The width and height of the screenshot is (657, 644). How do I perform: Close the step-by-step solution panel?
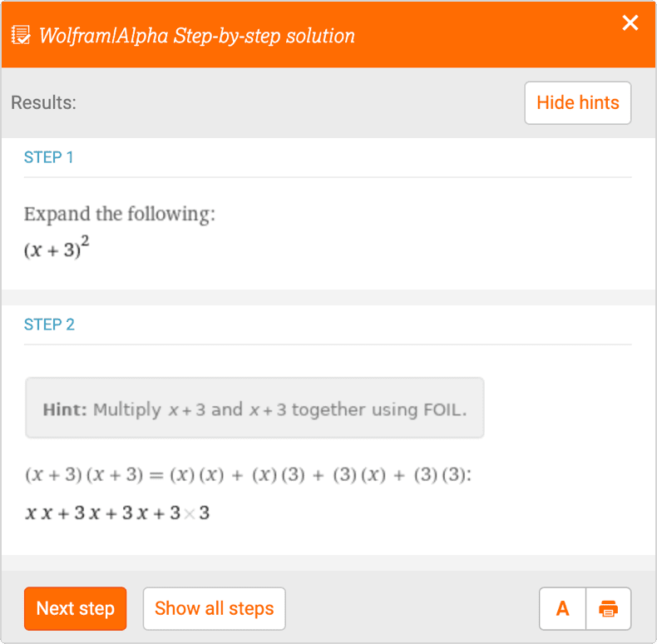[x=630, y=23]
